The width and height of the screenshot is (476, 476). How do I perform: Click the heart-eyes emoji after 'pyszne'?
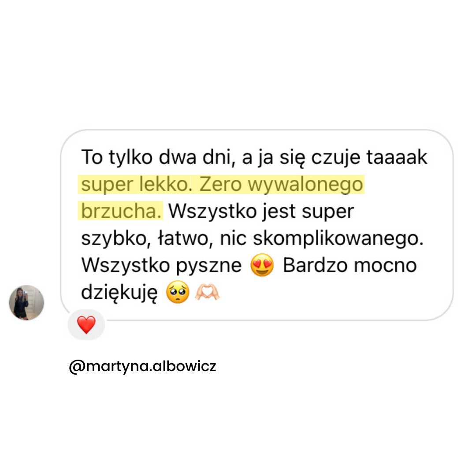262,265
